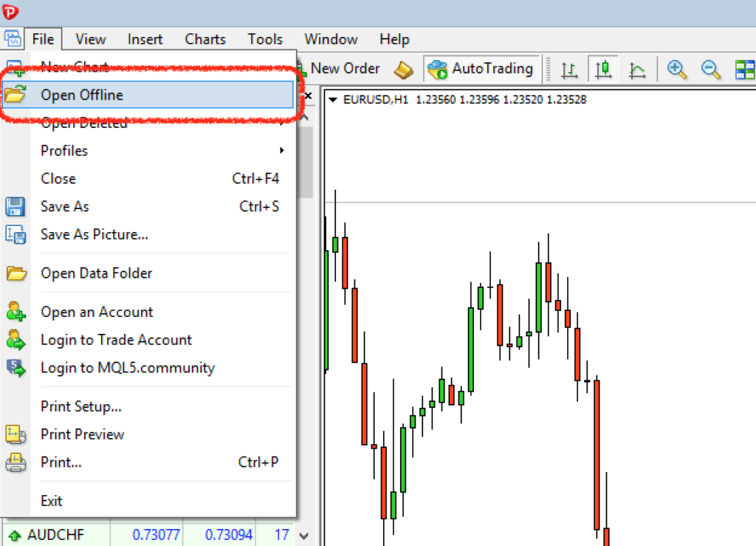The width and height of the screenshot is (756, 546).
Task: Click the tile windows grid icon
Action: tap(744, 69)
